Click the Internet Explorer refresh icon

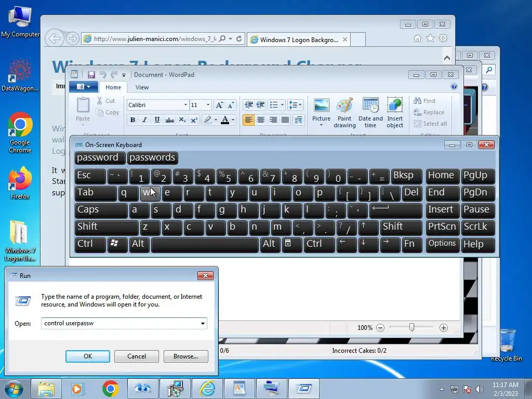coord(239,38)
